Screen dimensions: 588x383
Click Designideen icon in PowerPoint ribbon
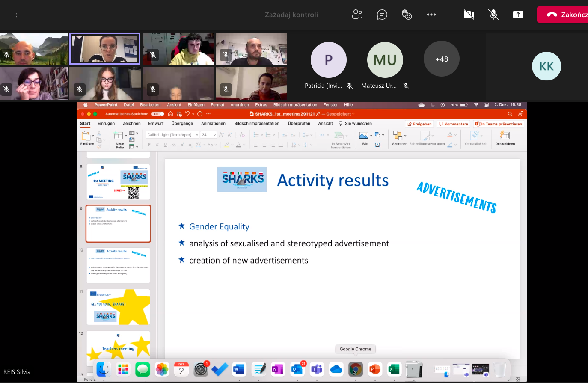click(x=505, y=136)
